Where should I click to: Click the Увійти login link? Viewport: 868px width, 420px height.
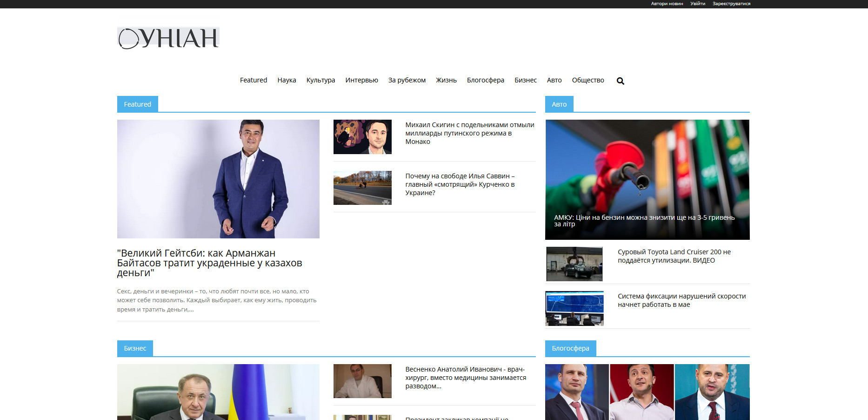pyautogui.click(x=697, y=4)
